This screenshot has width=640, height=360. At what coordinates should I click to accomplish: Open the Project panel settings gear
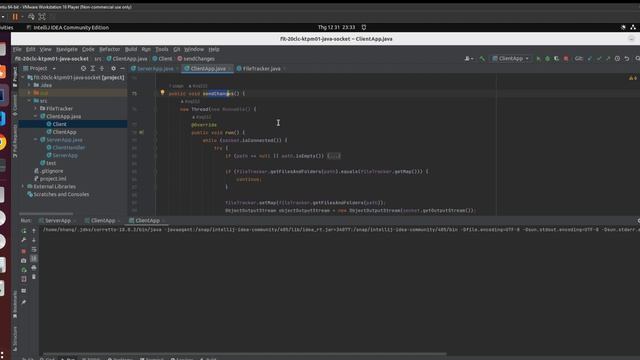(x=113, y=69)
